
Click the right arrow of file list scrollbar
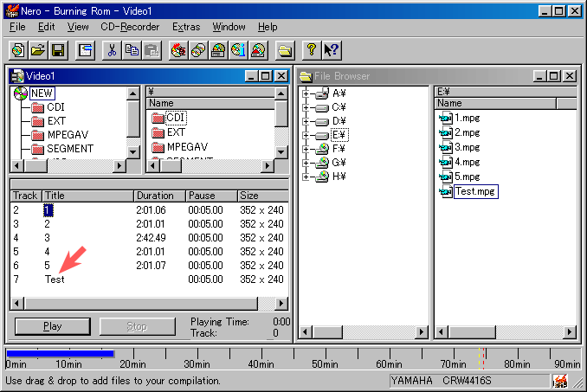(570, 331)
